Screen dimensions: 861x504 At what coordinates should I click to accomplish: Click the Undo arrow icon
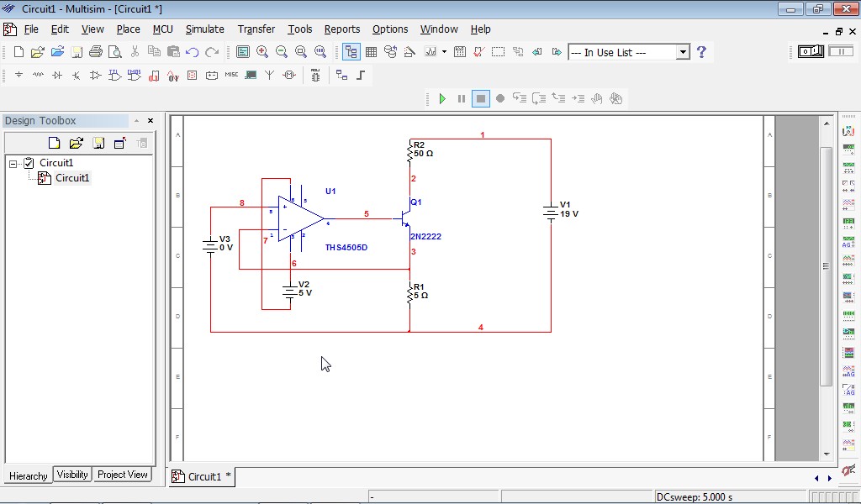[193, 51]
